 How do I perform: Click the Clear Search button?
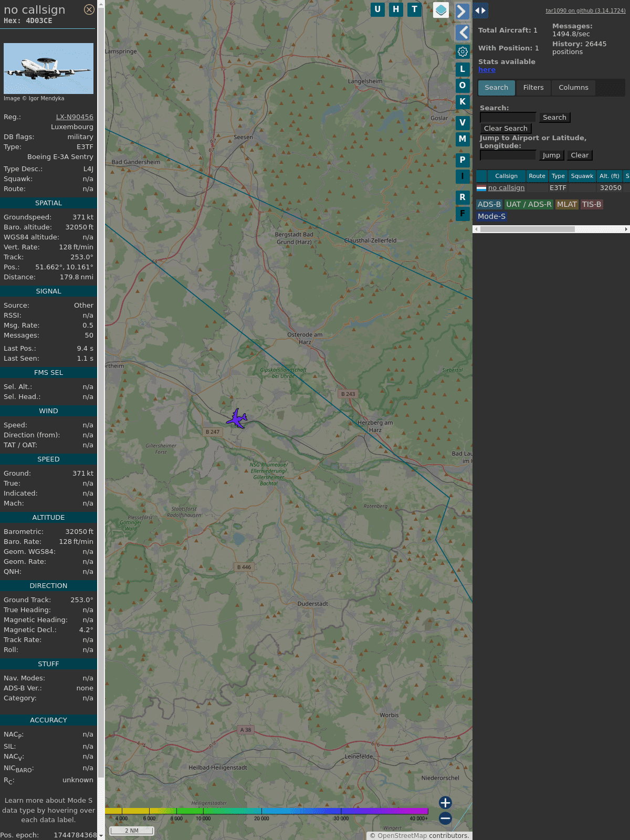coord(506,129)
